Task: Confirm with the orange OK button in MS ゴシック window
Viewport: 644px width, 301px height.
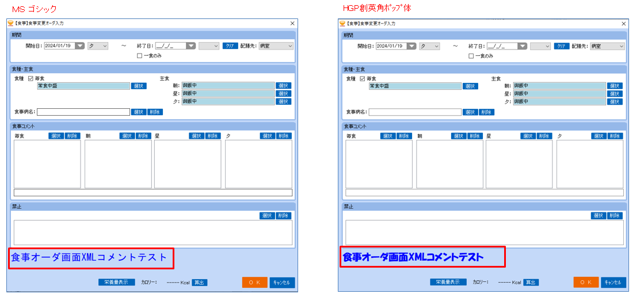Action: (254, 282)
